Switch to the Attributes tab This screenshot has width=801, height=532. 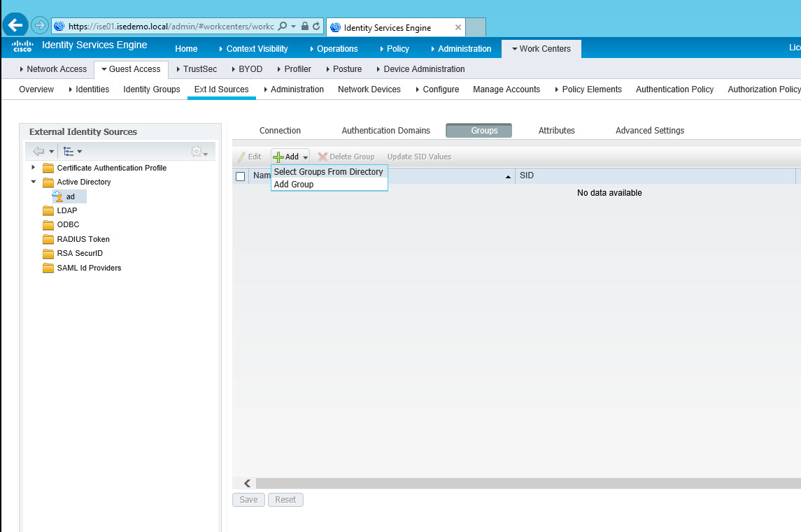[556, 130]
